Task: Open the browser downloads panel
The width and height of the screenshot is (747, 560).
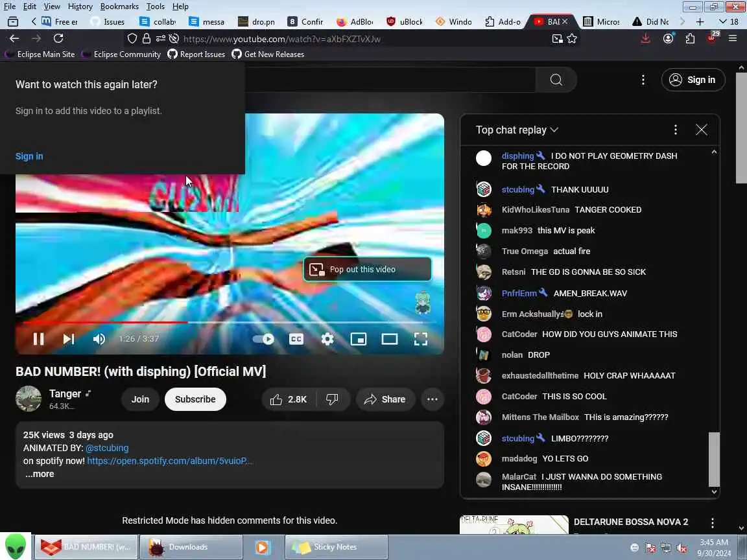Action: (x=646, y=39)
